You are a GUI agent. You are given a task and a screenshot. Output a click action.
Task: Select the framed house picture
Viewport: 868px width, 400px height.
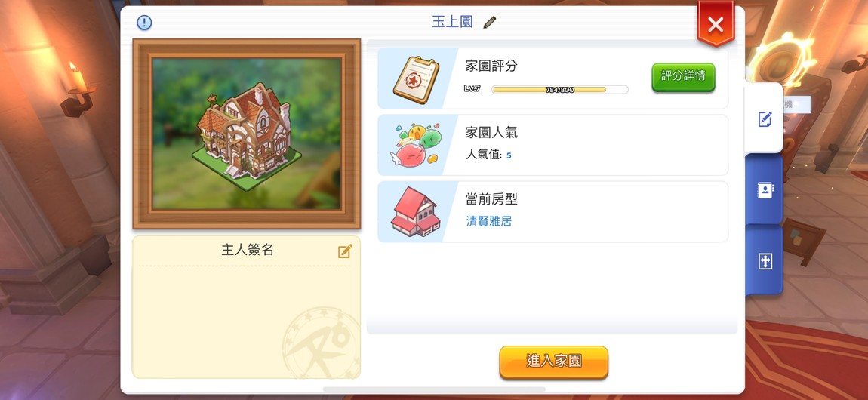click(246, 134)
